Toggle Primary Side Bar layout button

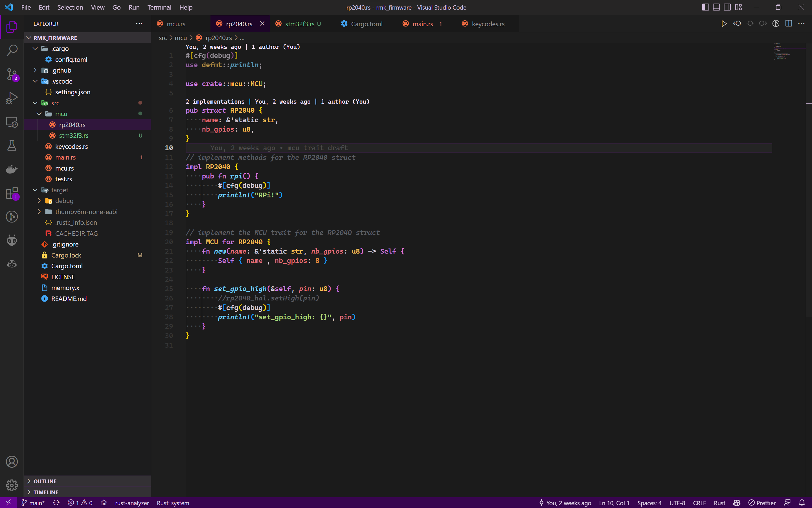[705, 7]
